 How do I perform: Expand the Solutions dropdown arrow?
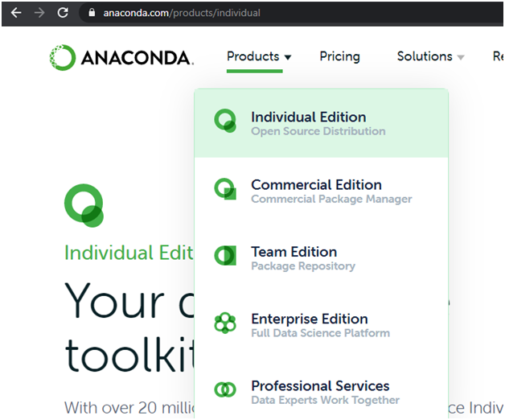[461, 57]
